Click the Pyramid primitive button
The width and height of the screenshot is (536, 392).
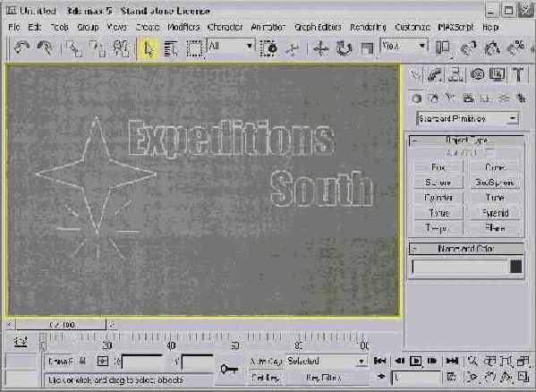click(x=495, y=213)
